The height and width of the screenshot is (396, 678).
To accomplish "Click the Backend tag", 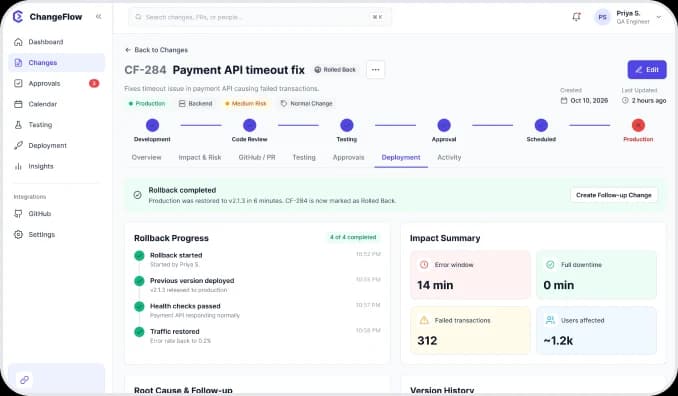I will [195, 104].
